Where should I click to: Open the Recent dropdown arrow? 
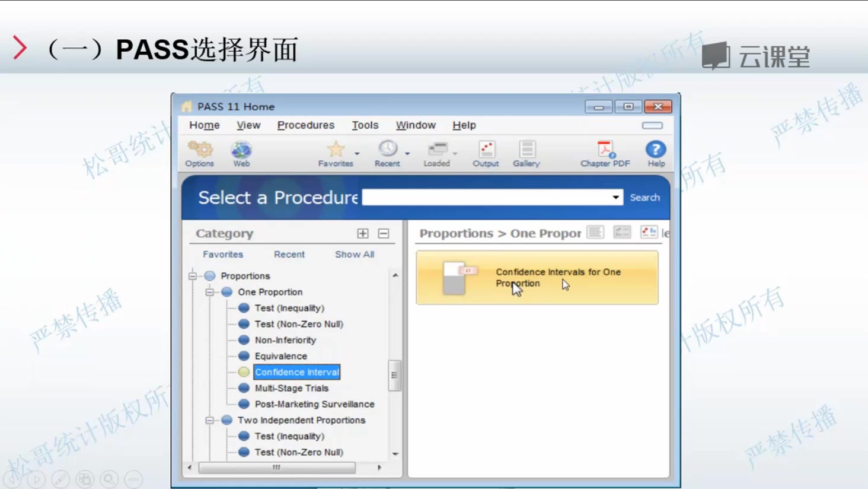pos(407,154)
